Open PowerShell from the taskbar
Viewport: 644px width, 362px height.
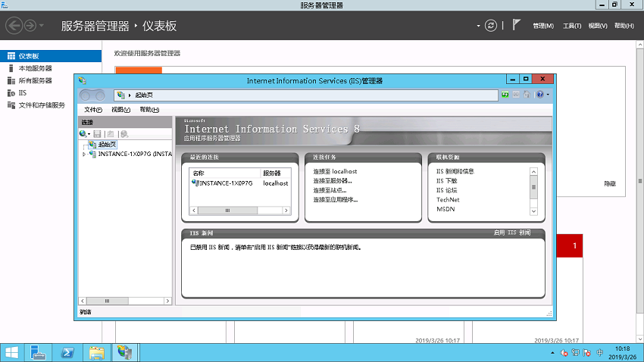[67, 353]
